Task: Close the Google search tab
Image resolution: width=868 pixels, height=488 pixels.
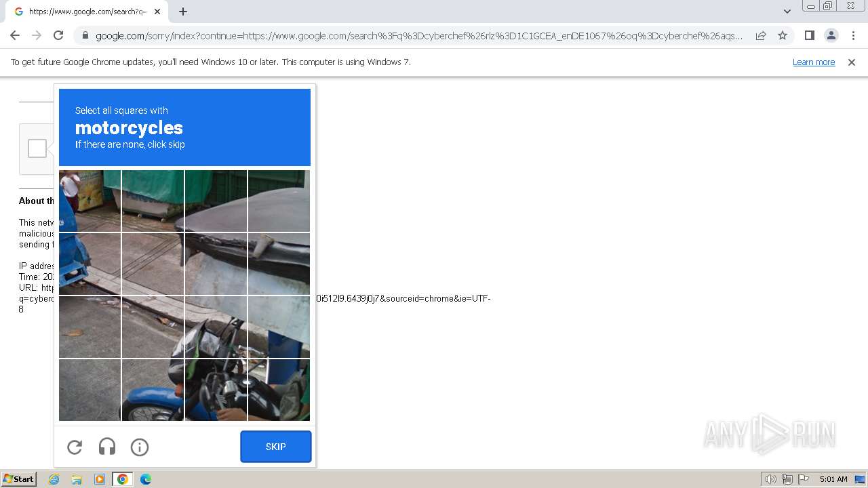Action: click(157, 12)
